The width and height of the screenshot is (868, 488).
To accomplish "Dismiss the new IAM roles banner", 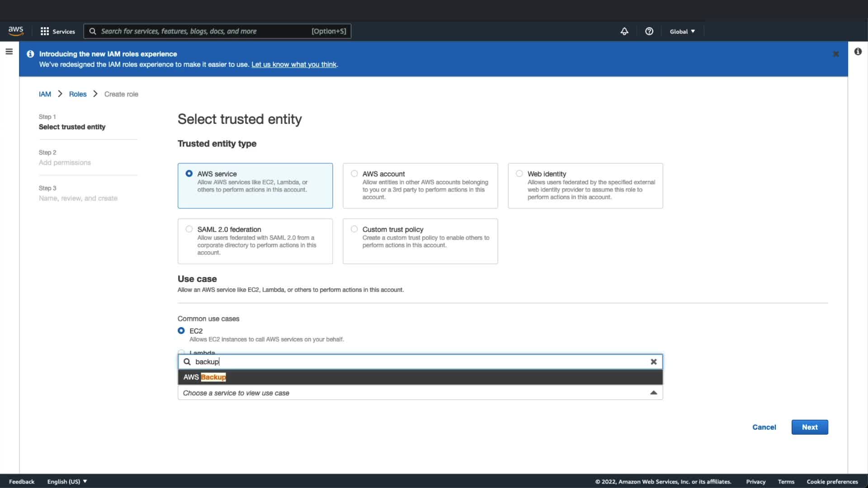I will (835, 54).
